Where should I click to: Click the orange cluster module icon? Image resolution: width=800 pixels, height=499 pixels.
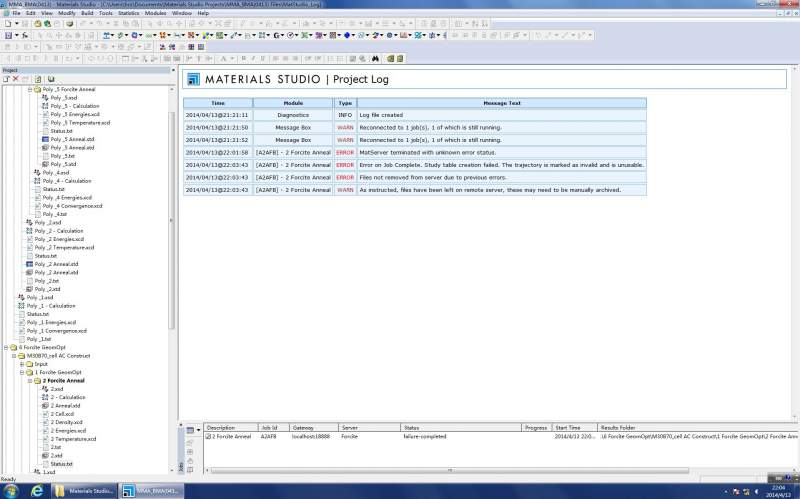click(x=162, y=35)
